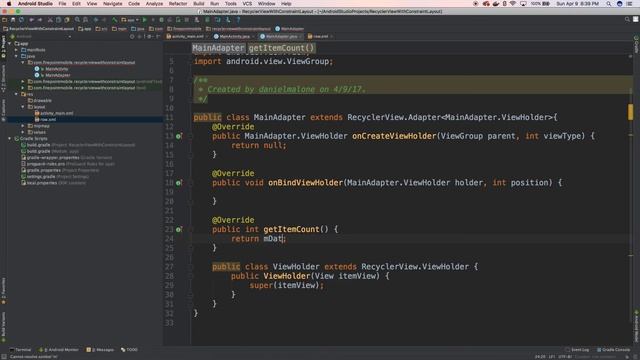The width and height of the screenshot is (640, 360).
Task: Click the Make Project hammer icon
Action: coord(115,20)
